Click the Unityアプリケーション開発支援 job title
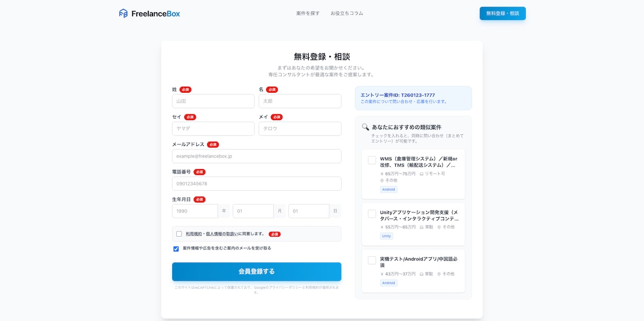Image resolution: width=644 pixels, height=321 pixels. [419, 215]
